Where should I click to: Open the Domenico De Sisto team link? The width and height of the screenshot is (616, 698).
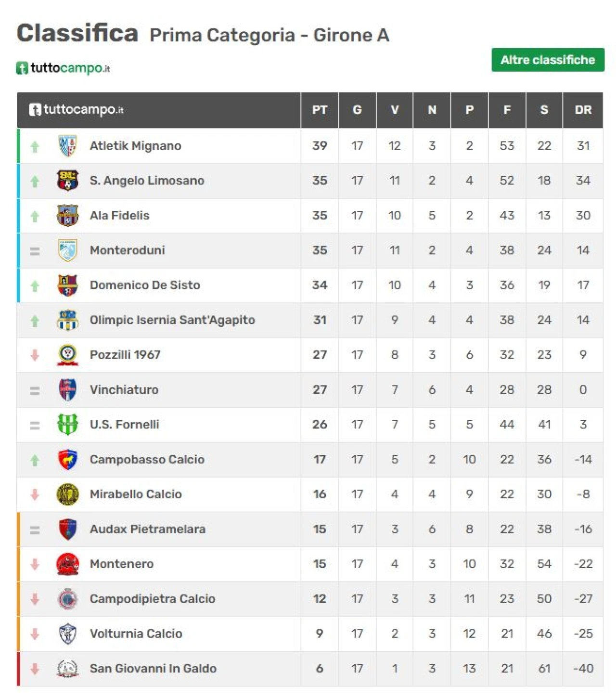[x=145, y=285]
